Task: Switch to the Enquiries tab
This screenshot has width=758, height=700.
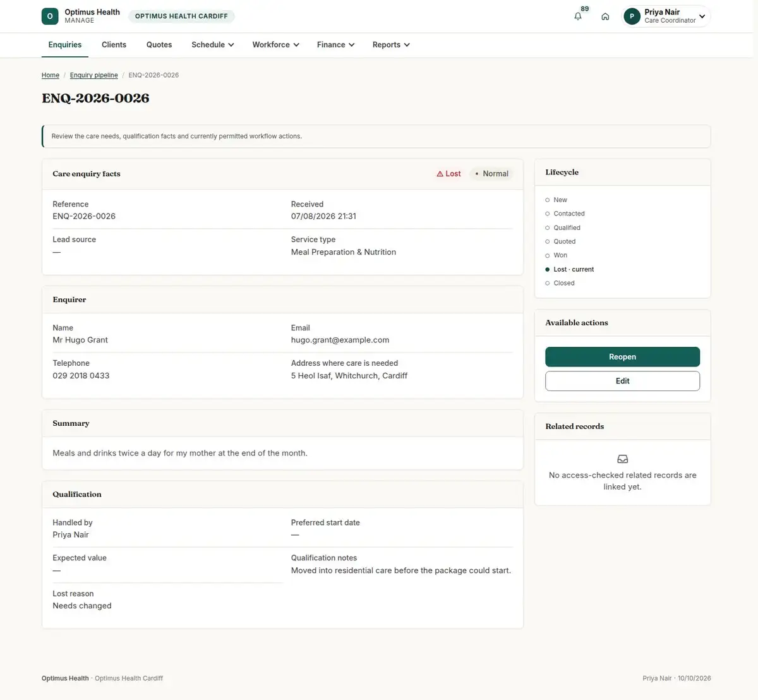Action: (x=65, y=45)
